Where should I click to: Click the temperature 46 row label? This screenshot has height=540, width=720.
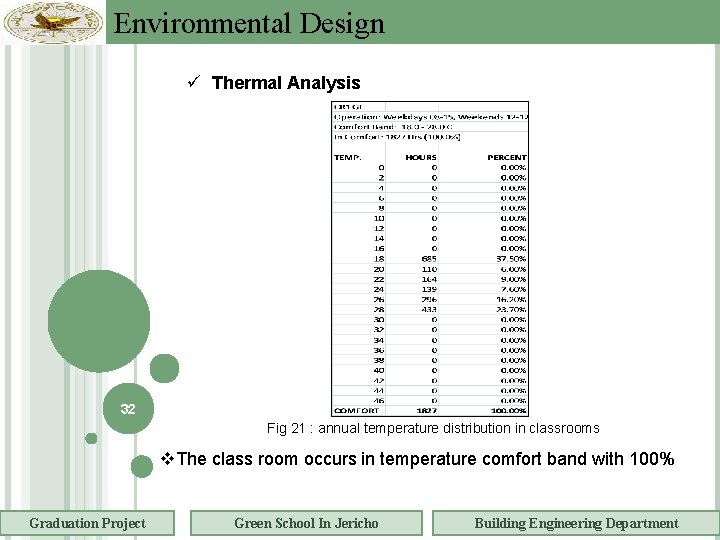pos(379,400)
